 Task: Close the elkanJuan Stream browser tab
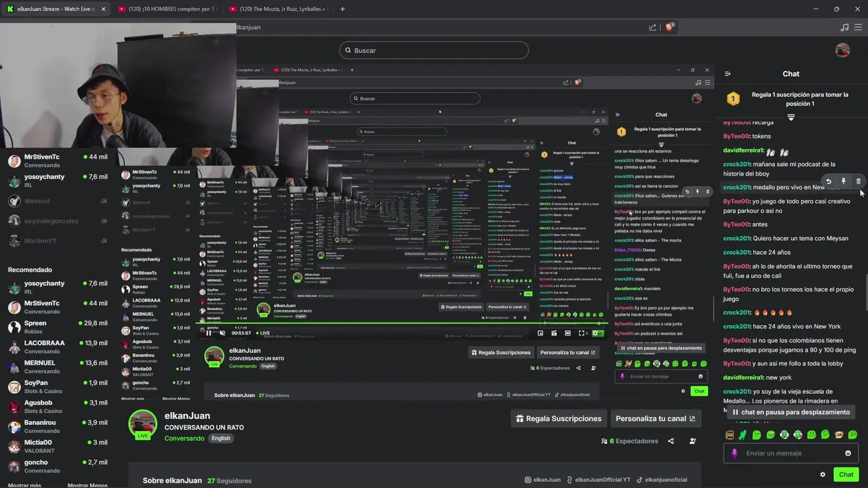pyautogui.click(x=102, y=9)
